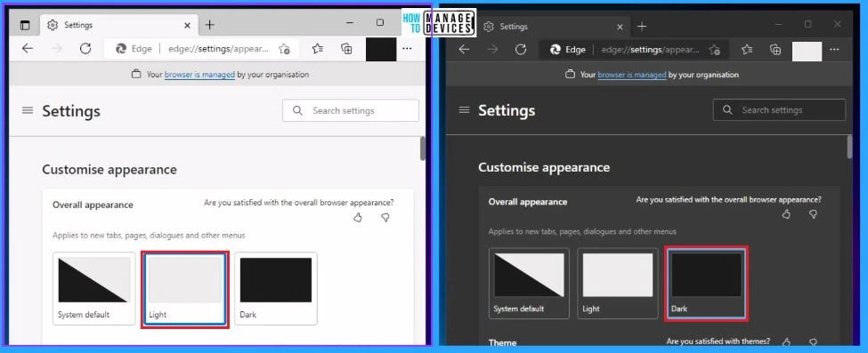Viewport: 868px width, 353px height.
Task: Open new tab in light Edge window
Action: [x=209, y=25]
